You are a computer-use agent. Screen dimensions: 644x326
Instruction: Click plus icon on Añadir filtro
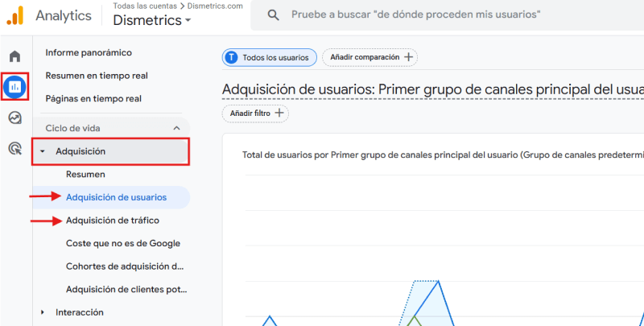pyautogui.click(x=279, y=113)
